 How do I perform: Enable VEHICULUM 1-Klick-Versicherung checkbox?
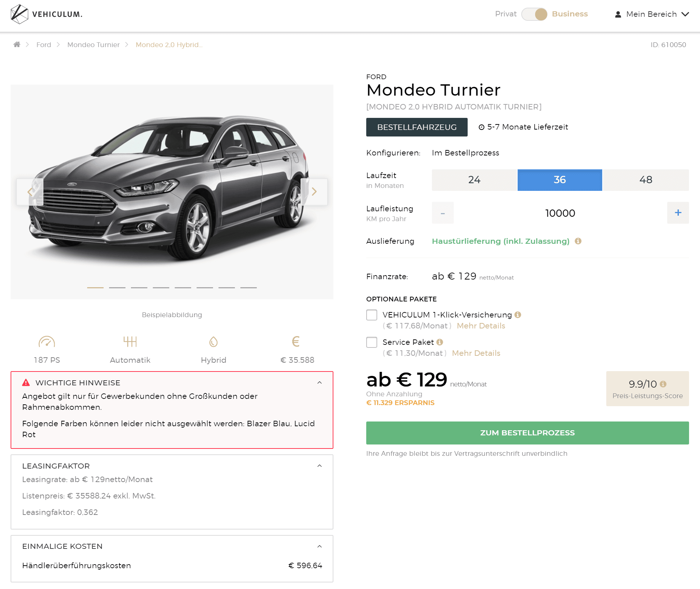click(372, 315)
